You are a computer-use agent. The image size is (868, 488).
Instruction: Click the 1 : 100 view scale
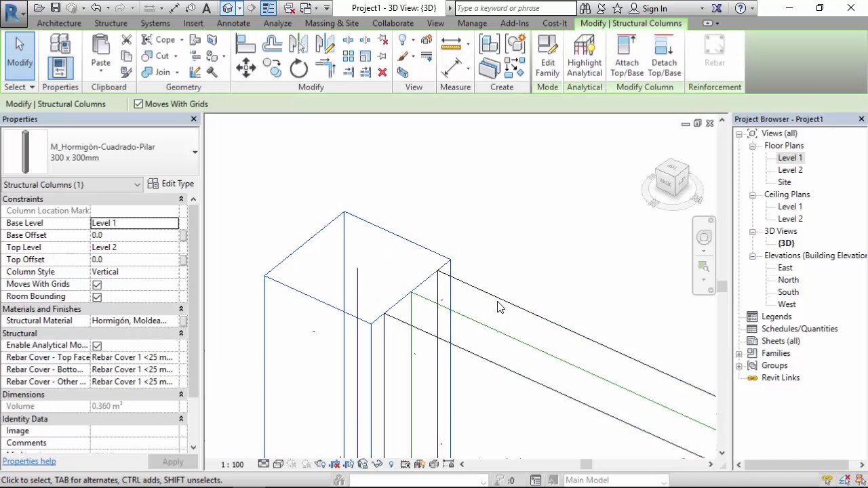tap(232, 464)
